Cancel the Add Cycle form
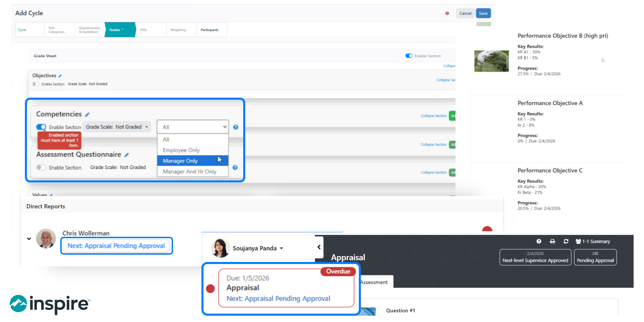 click(465, 13)
